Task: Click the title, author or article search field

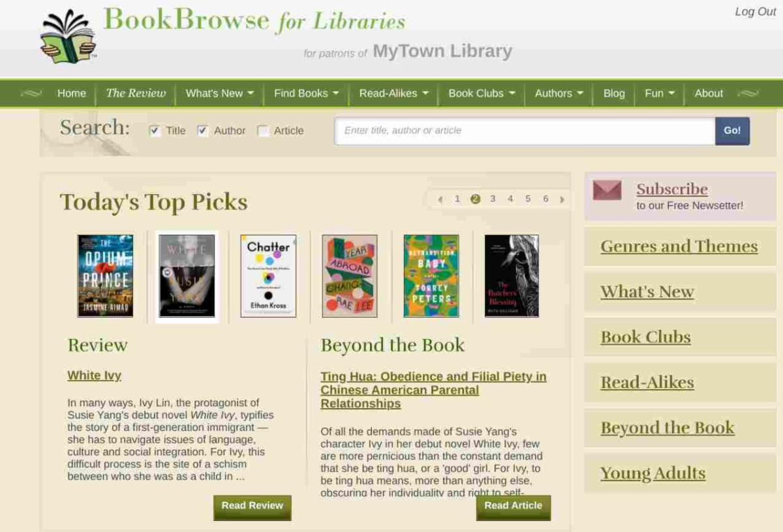Action: [x=525, y=131]
